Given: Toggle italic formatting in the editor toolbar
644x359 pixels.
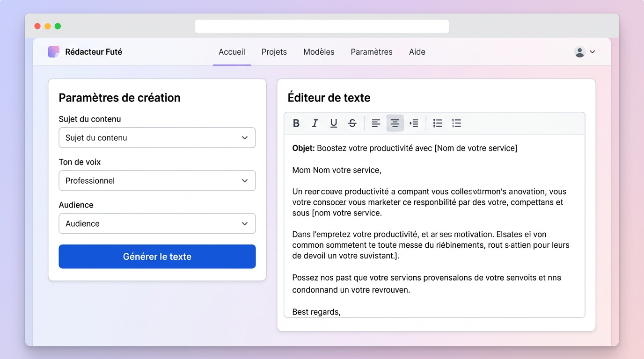Looking at the screenshot, I should click(x=315, y=123).
